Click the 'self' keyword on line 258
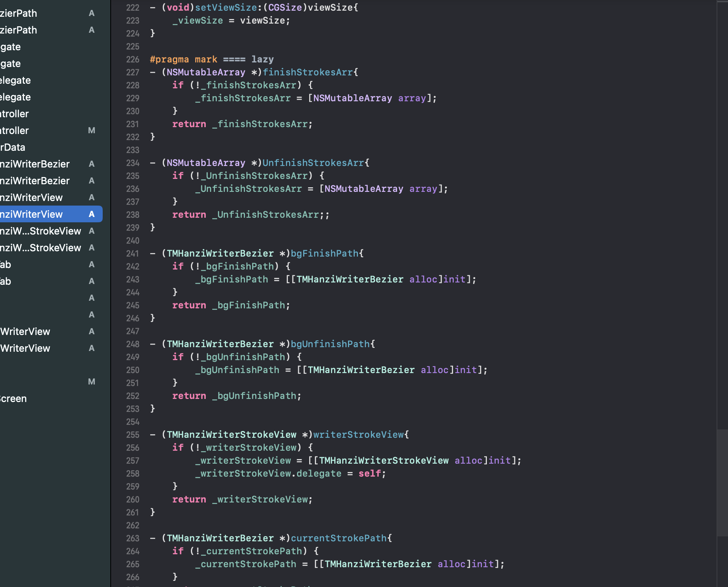The image size is (728, 587). (370, 474)
